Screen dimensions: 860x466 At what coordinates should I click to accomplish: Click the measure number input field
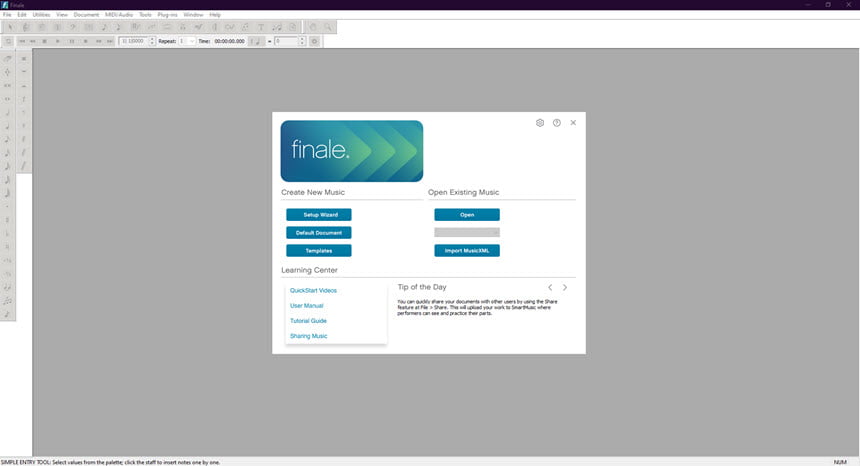(134, 41)
